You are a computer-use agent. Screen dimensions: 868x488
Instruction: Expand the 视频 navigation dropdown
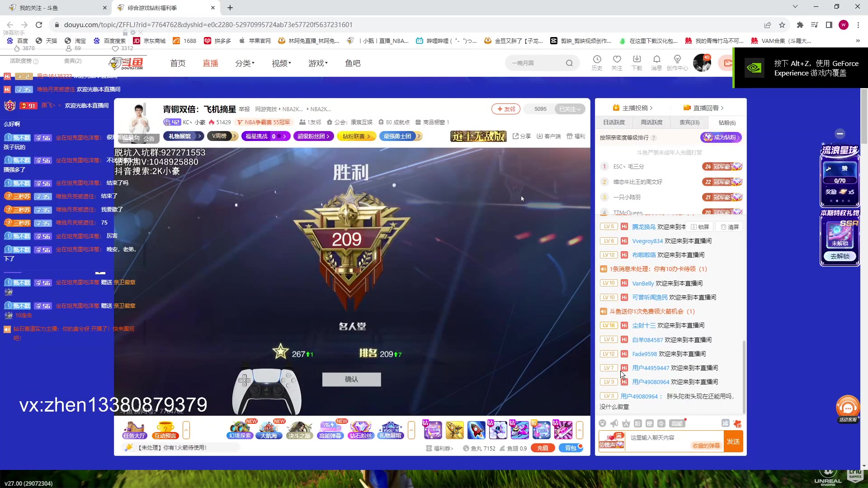[281, 63]
